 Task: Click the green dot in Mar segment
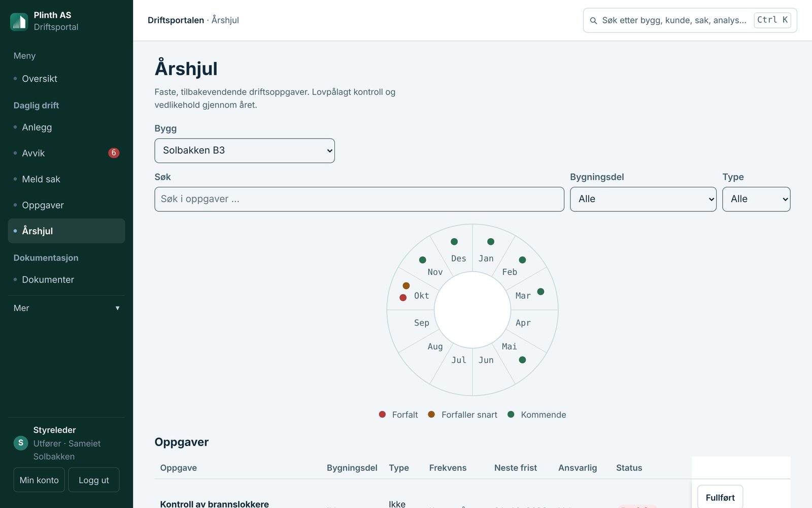coord(541,292)
